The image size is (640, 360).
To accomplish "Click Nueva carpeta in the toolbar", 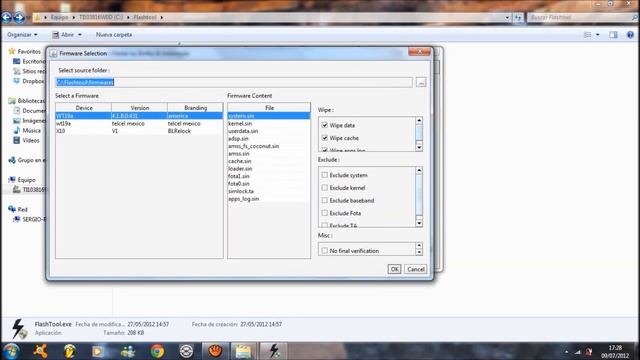I will pos(114,35).
